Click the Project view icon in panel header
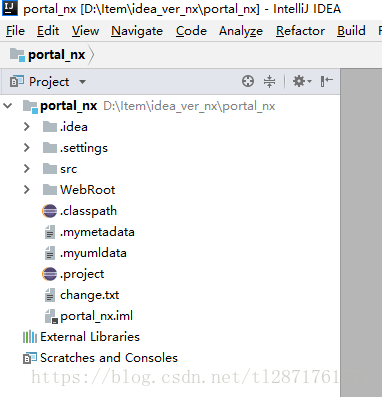The image size is (382, 397). pyautogui.click(x=17, y=81)
